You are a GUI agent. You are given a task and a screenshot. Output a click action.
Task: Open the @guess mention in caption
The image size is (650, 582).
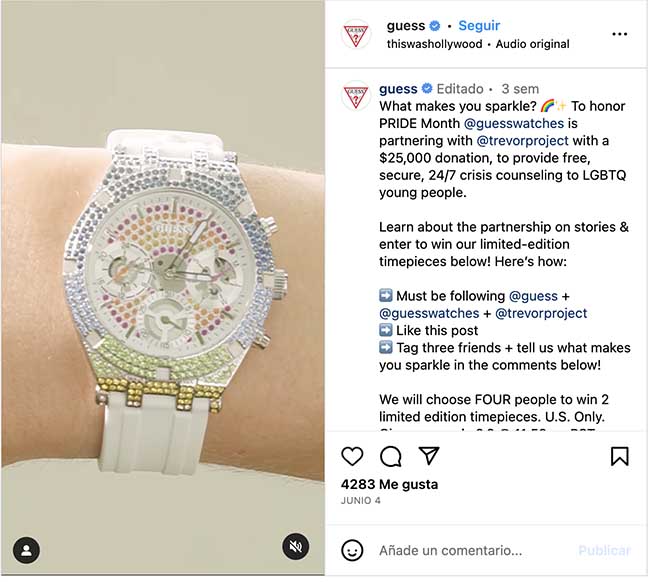(x=533, y=296)
